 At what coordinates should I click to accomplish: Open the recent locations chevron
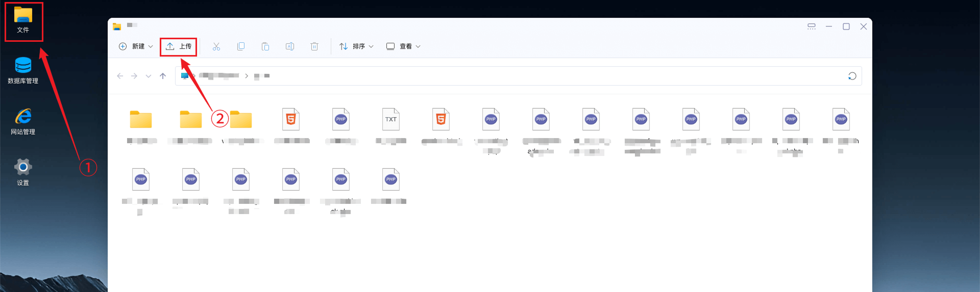point(149,76)
